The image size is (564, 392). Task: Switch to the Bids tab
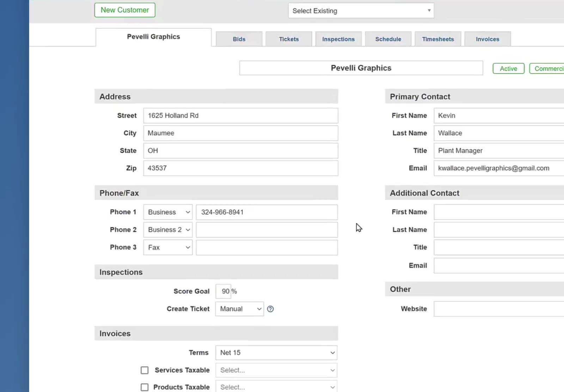click(x=239, y=39)
